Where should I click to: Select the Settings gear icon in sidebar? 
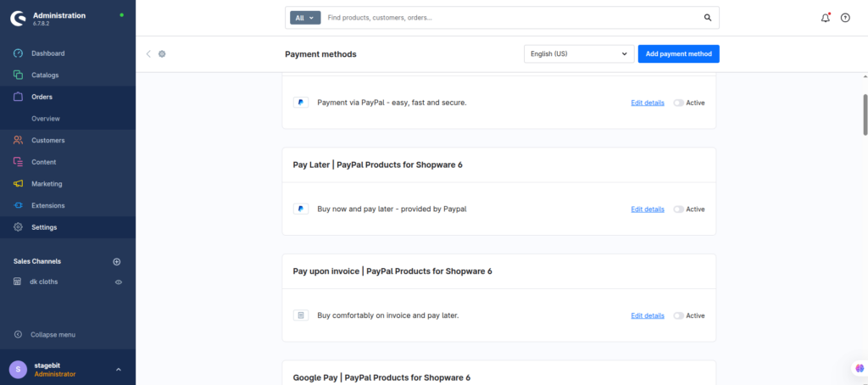[x=19, y=227]
